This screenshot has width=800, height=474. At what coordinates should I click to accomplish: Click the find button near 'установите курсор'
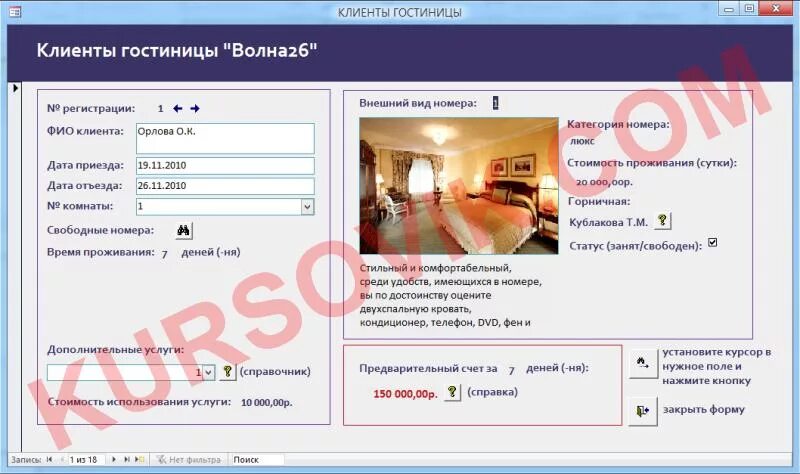643,364
